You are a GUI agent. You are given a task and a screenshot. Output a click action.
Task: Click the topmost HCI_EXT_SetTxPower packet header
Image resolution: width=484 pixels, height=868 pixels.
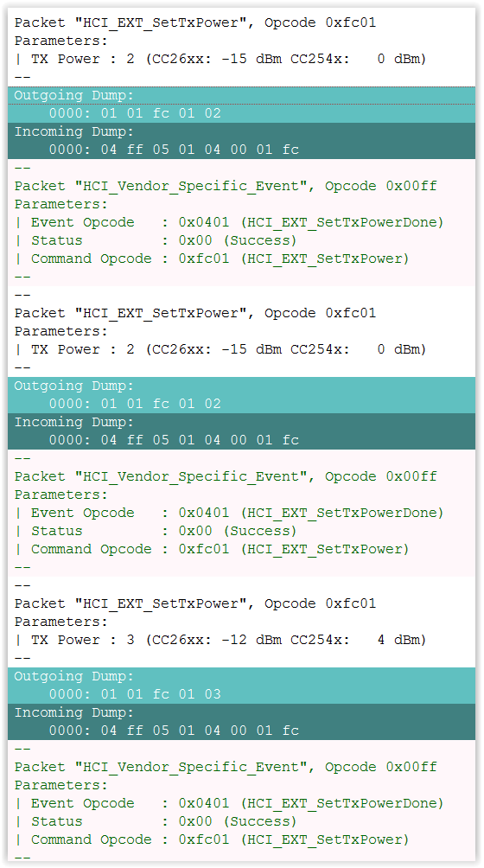(195, 22)
